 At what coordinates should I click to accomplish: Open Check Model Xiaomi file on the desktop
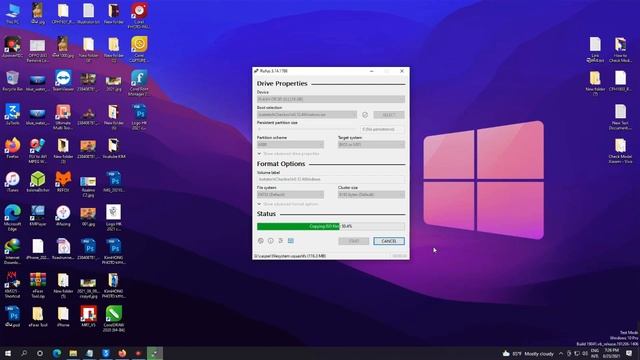coord(620,151)
